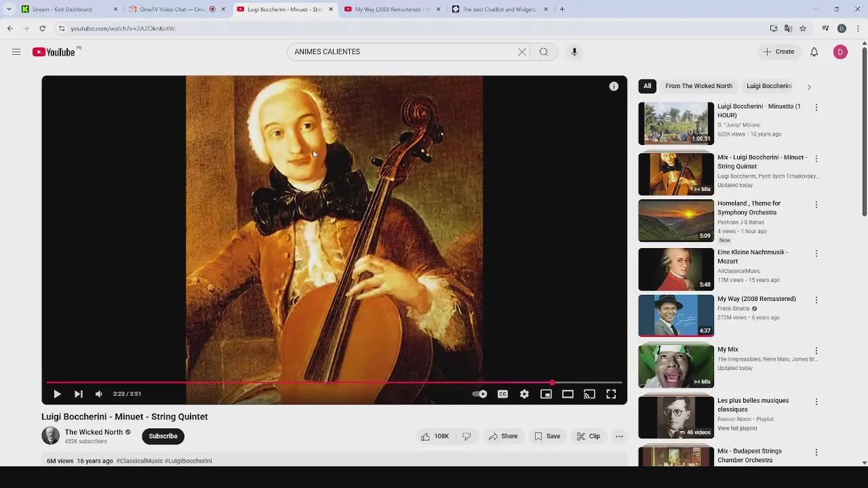Open the #ClassicalMusic hashtag
Image resolution: width=868 pixels, height=488 pixels.
[140, 461]
